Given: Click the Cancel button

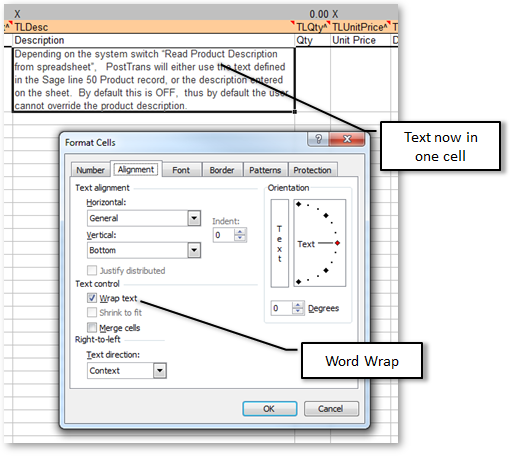Looking at the screenshot, I should pos(331,409).
